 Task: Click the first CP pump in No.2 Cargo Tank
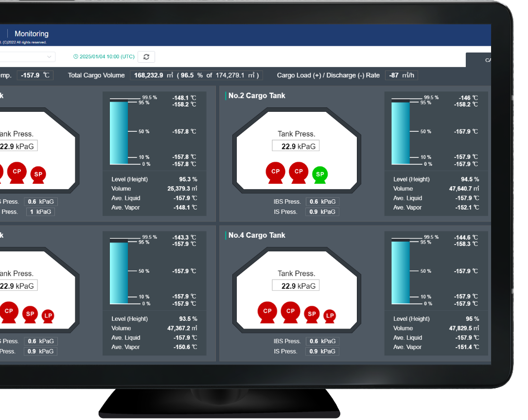(x=275, y=172)
